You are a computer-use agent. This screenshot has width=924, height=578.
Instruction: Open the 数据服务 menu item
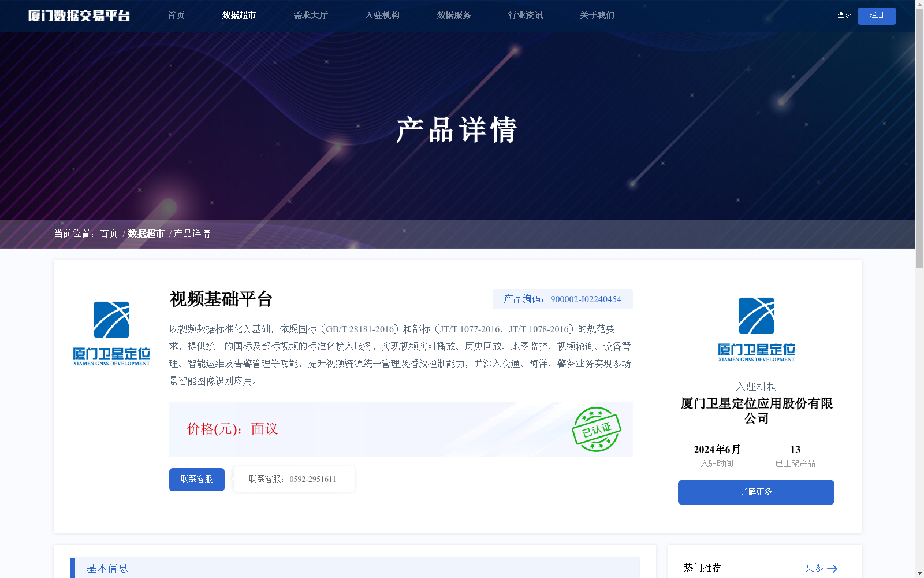(x=454, y=16)
